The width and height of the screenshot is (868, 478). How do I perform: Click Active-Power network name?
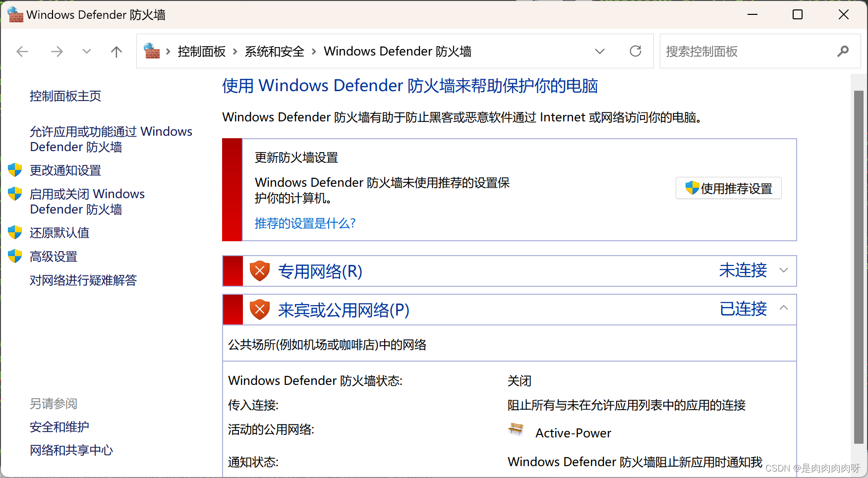tap(574, 433)
